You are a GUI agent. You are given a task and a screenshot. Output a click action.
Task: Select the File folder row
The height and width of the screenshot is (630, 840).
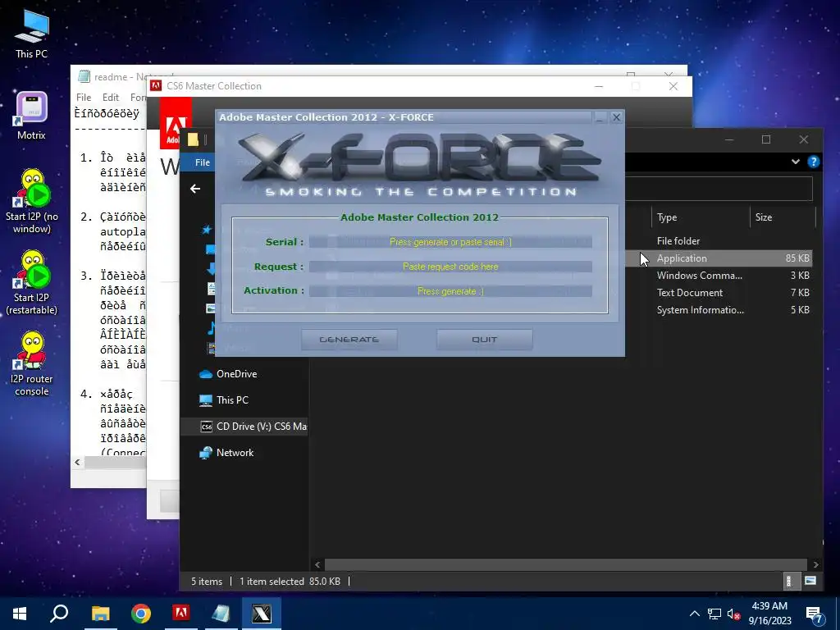pyautogui.click(x=719, y=241)
